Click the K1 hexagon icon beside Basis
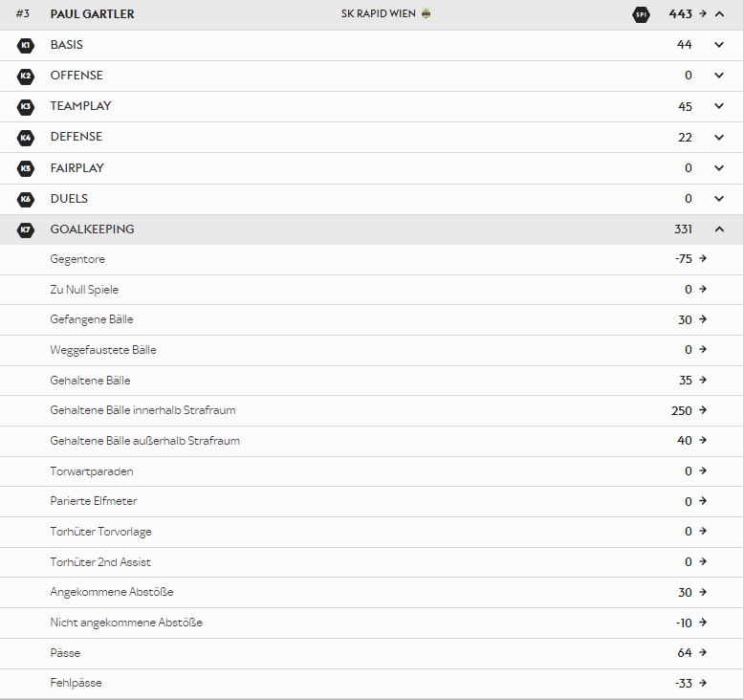The width and height of the screenshot is (744, 700). (26, 45)
